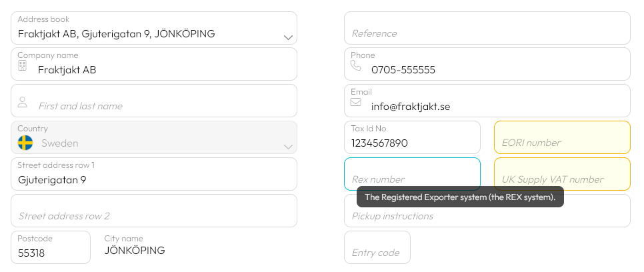Click the First and last name field
Viewport: 644px width, 272px height.
(x=154, y=101)
